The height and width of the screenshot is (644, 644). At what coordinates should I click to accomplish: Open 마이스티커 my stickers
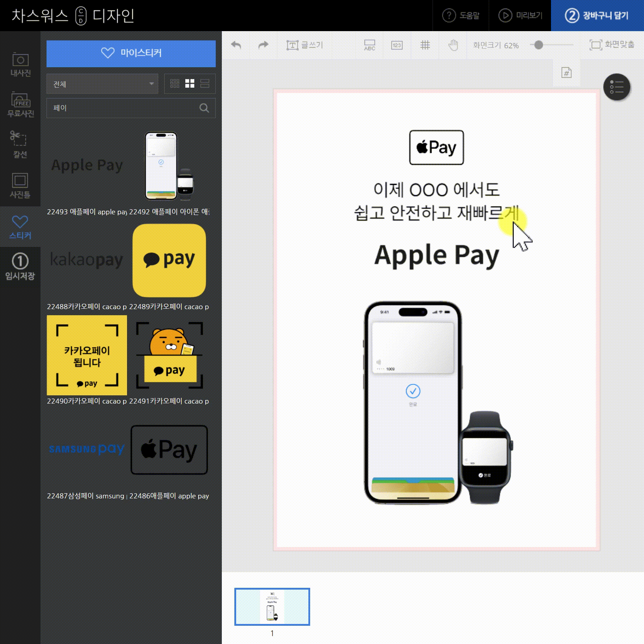(x=131, y=53)
